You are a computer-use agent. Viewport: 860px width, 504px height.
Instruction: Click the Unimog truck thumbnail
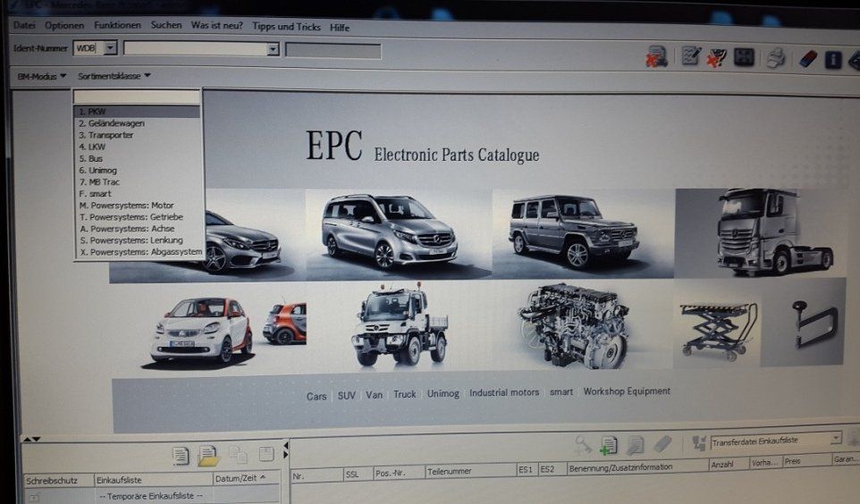pyautogui.click(x=399, y=326)
